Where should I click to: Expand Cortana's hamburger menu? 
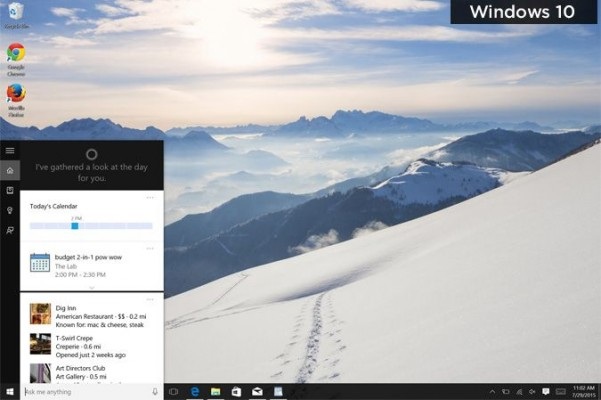pos(10,151)
